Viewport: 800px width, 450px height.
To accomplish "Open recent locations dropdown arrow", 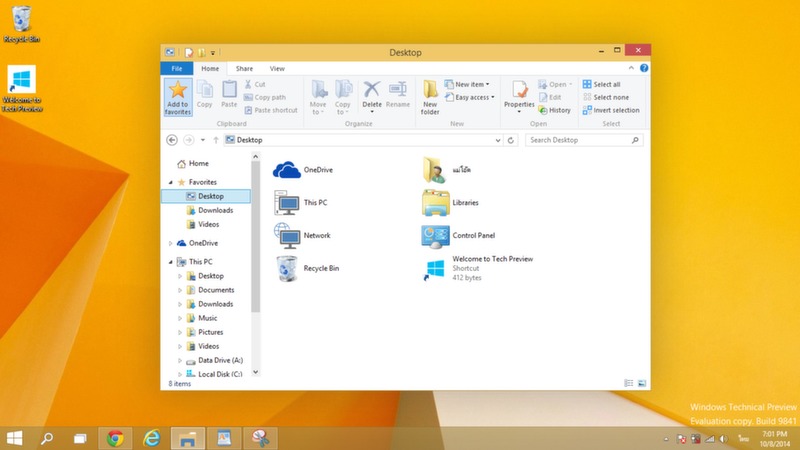I will [203, 140].
